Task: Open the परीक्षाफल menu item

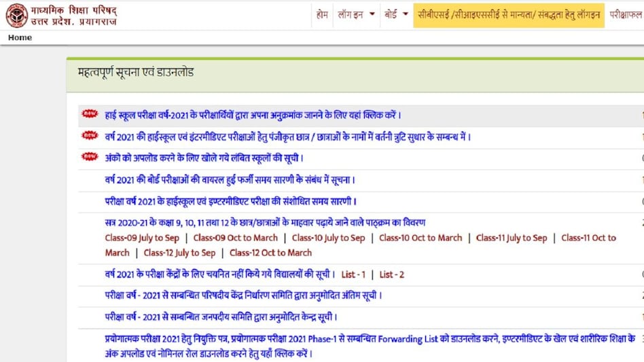Action: 625,15
